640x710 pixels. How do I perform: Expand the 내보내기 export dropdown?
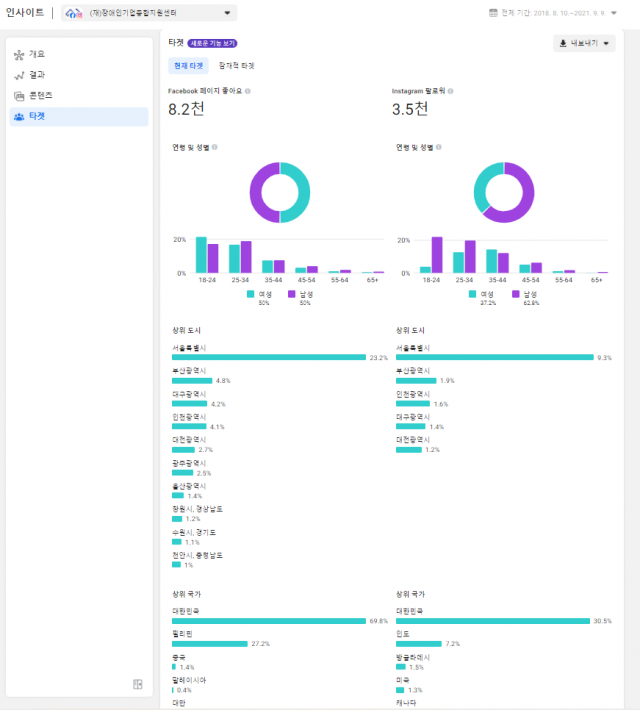coord(584,44)
